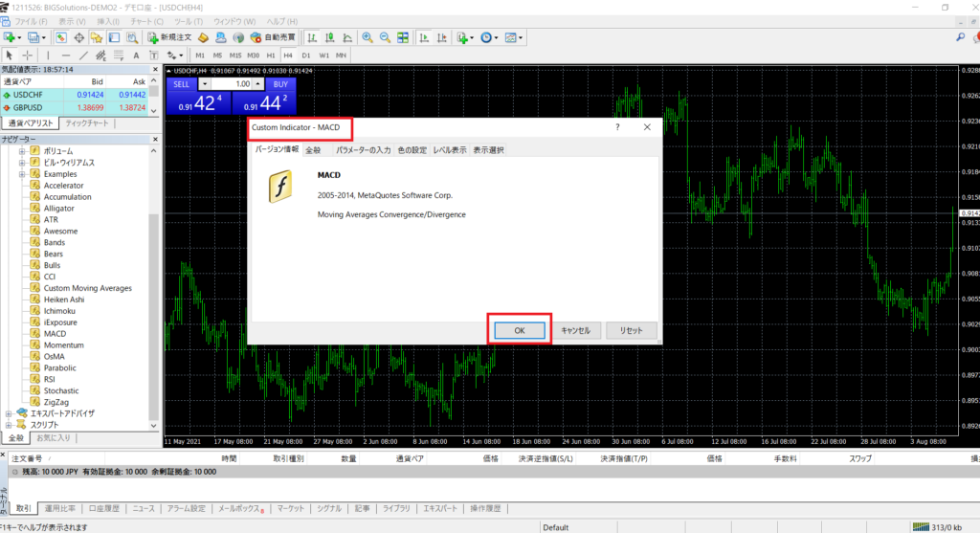Click the 新規注文 new order button
This screenshot has width=980, height=533.
pyautogui.click(x=169, y=37)
